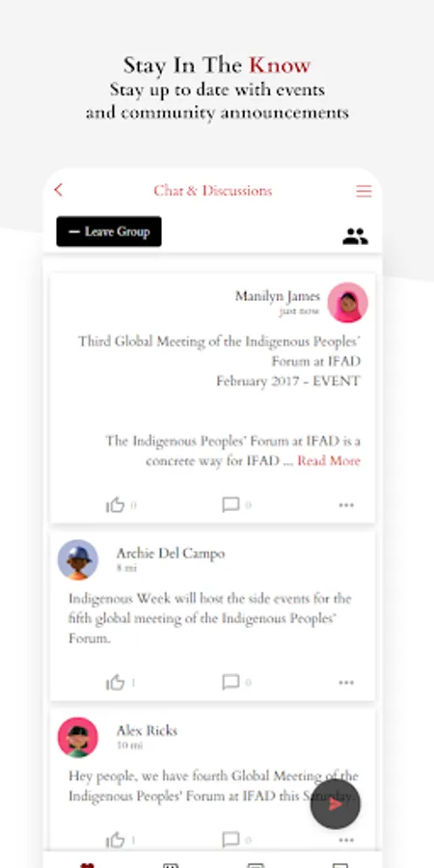The width and height of the screenshot is (434, 868).
Task: View group members icon
Action: point(355,236)
